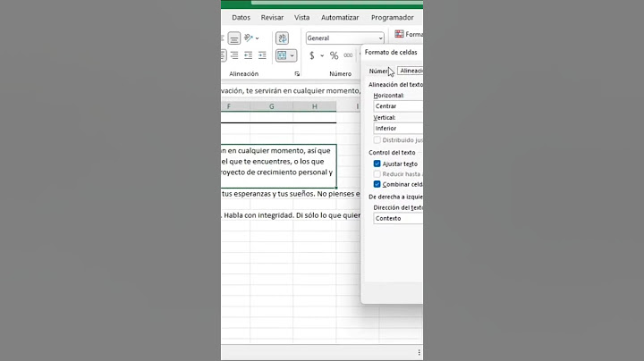Image resolution: width=644 pixels, height=361 pixels.
Task: Click the formula bar text
Action: point(291,90)
